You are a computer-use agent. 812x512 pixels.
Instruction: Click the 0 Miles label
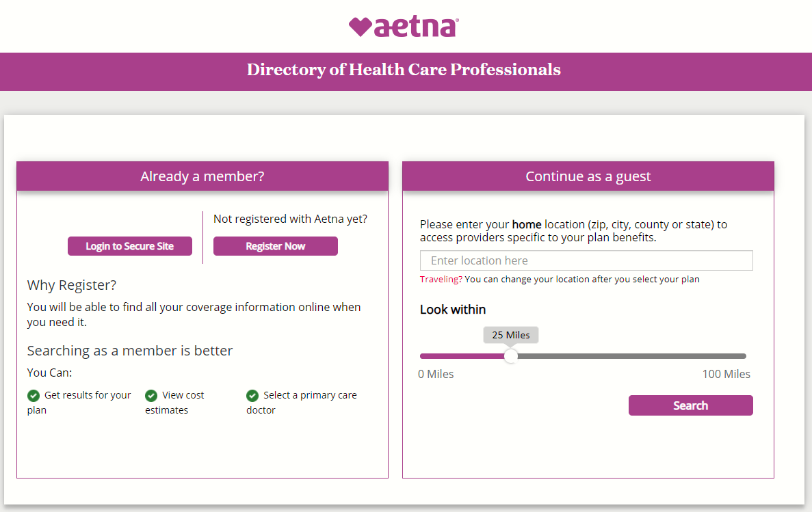coord(436,374)
